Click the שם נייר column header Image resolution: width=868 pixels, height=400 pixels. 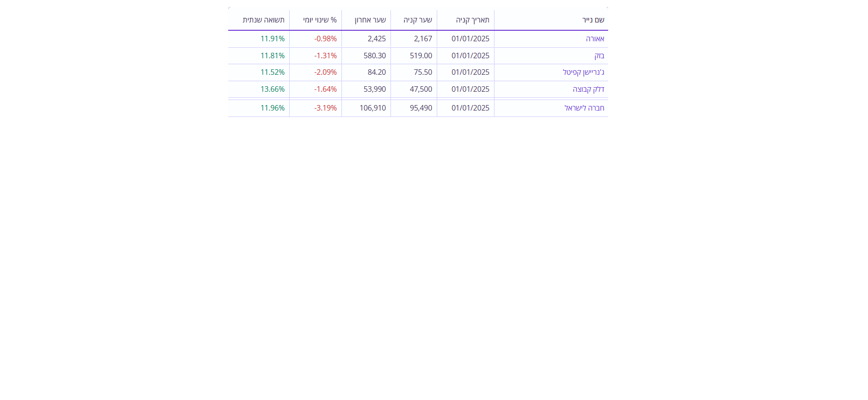(x=593, y=20)
